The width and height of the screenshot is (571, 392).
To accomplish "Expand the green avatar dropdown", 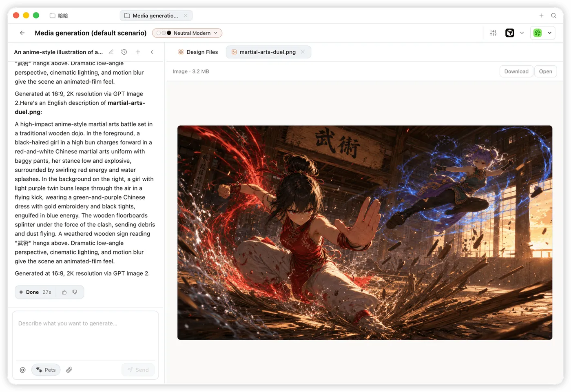I will (x=550, y=33).
